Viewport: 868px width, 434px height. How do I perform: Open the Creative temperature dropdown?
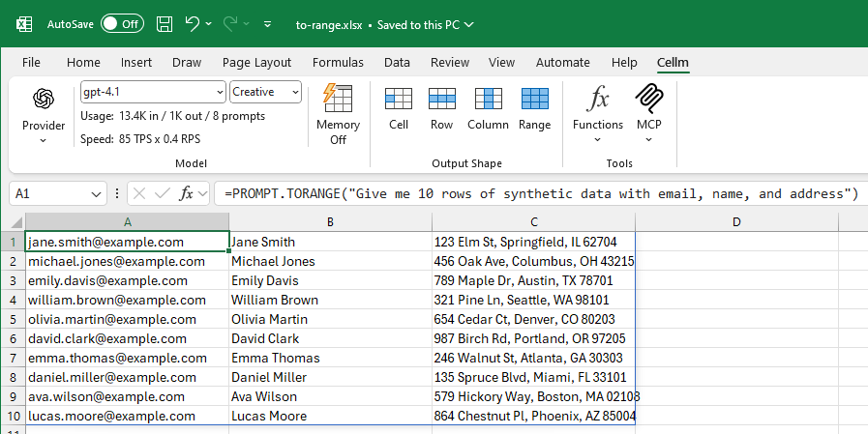[x=294, y=93]
